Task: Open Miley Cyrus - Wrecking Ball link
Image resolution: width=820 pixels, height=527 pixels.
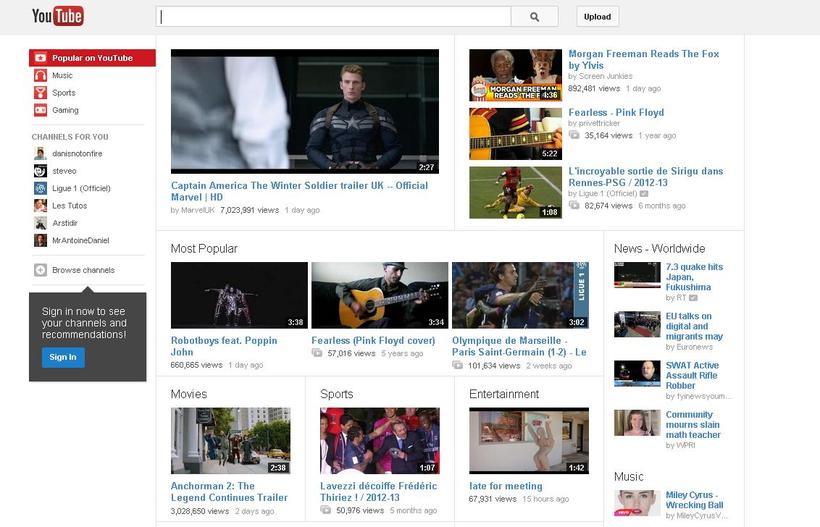Action: [x=694, y=500]
